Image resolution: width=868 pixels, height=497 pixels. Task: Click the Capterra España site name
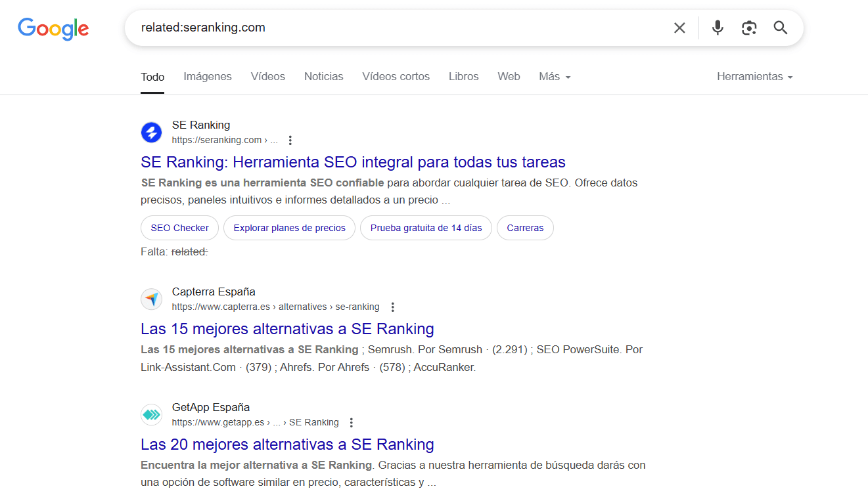click(214, 292)
